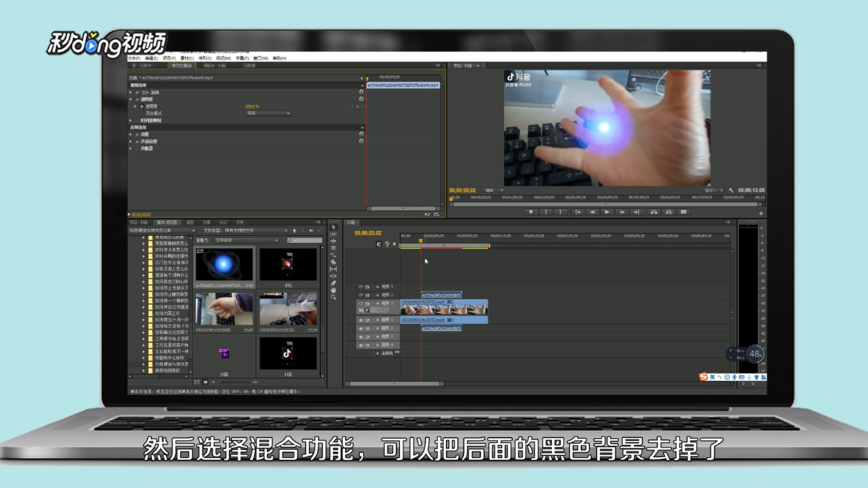Toggle snap in timeline header

click(x=378, y=244)
